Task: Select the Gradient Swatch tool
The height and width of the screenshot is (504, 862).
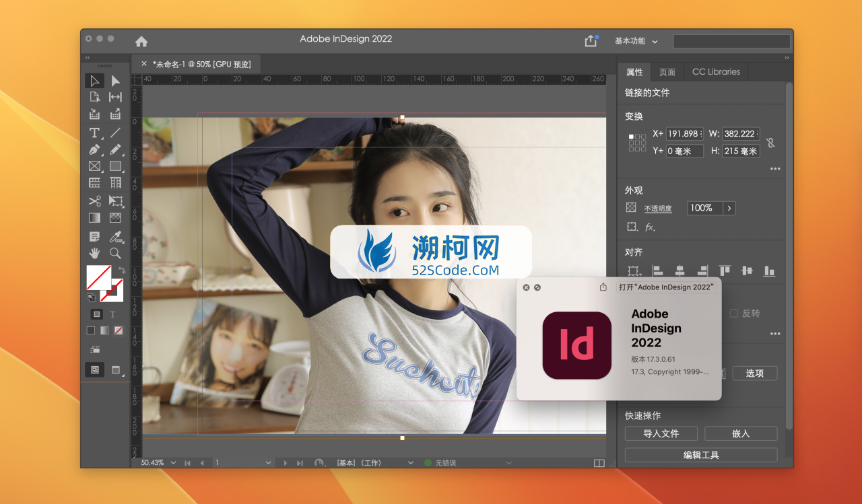Action: 94,217
